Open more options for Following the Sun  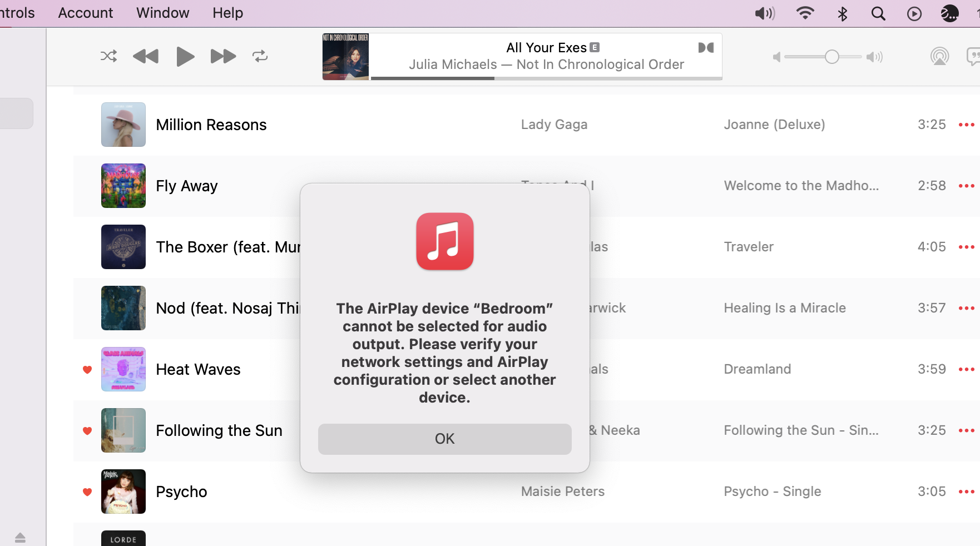(966, 430)
